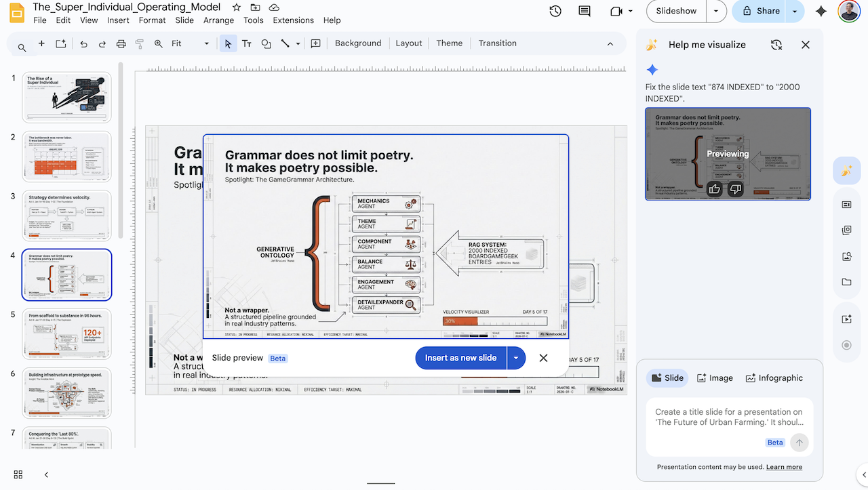Select slide 5 thumbnail in filmstrip
868x490 pixels.
click(66, 334)
